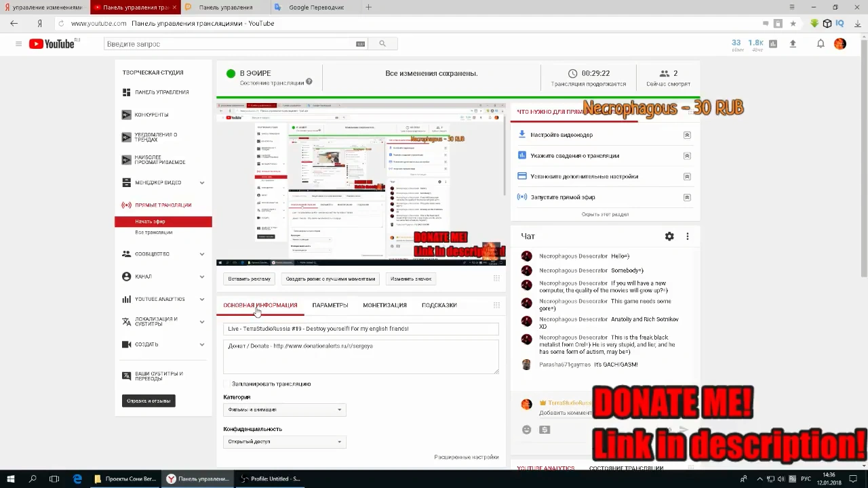Open the channel account avatar menu

(x=840, y=44)
